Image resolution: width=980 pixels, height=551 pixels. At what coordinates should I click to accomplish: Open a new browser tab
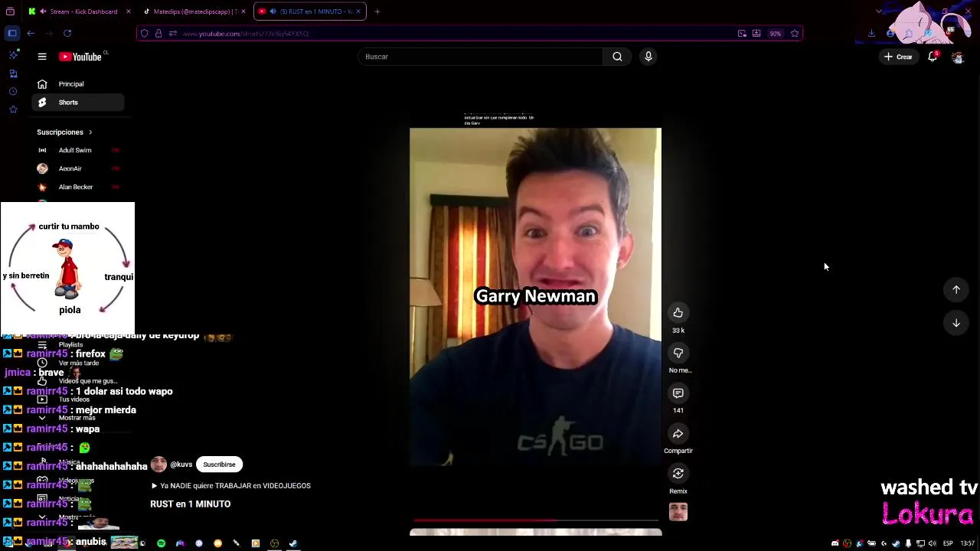(x=377, y=11)
